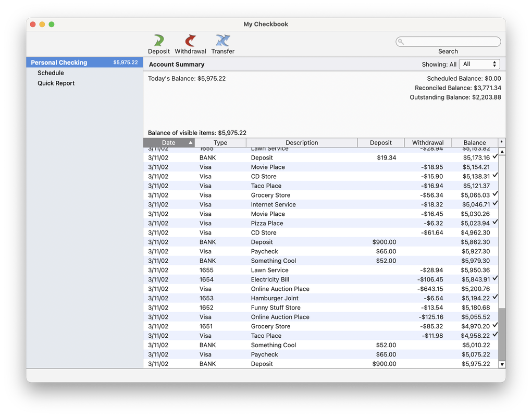The image size is (532, 417).
Task: Open Schedule in the sidebar
Action: click(51, 73)
